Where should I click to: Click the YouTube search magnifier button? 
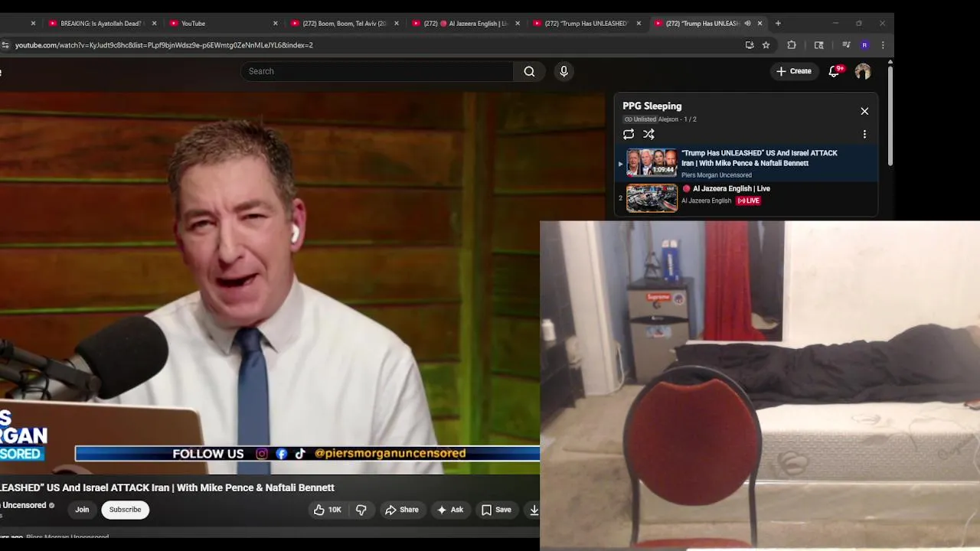coord(529,71)
